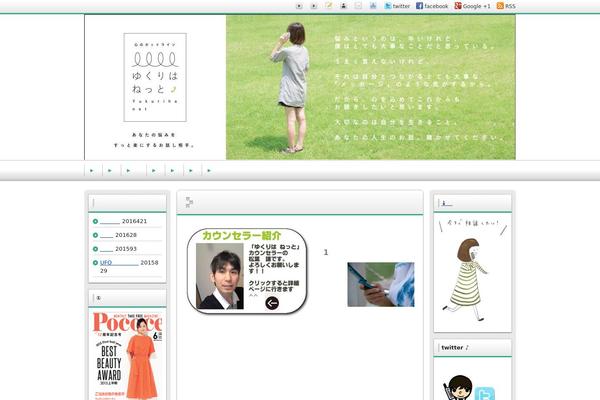Open the news entry dated 201628
The image size is (600, 400).
(118, 235)
